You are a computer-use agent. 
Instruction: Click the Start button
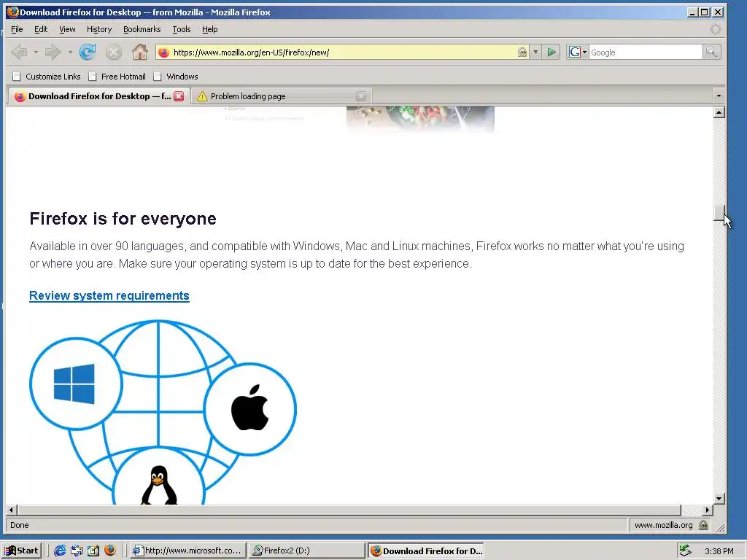pos(21,551)
